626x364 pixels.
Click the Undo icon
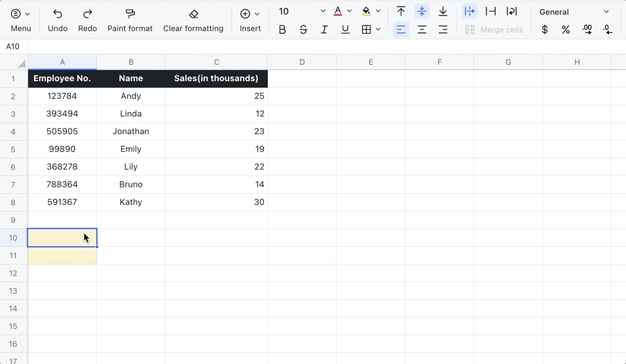coord(58,14)
